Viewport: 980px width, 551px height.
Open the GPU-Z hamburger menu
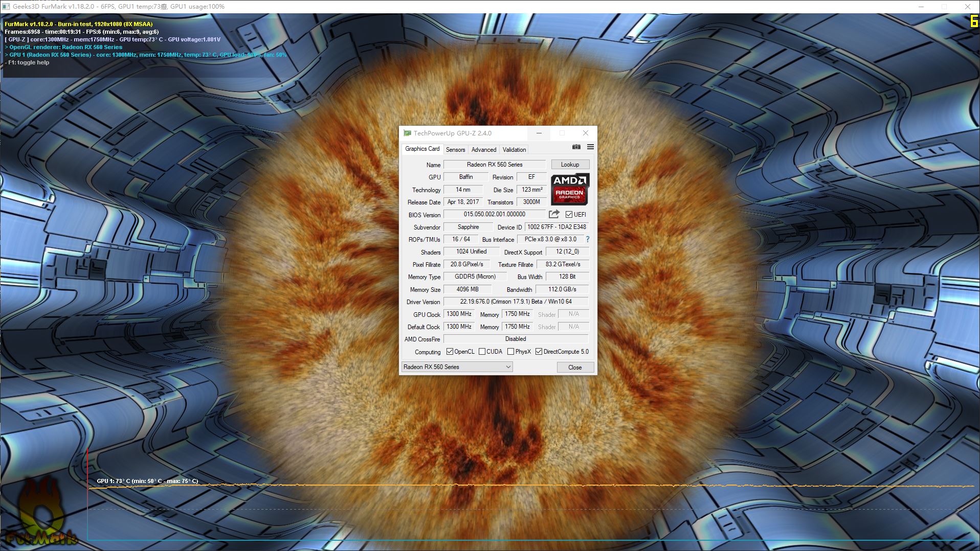pyautogui.click(x=590, y=147)
